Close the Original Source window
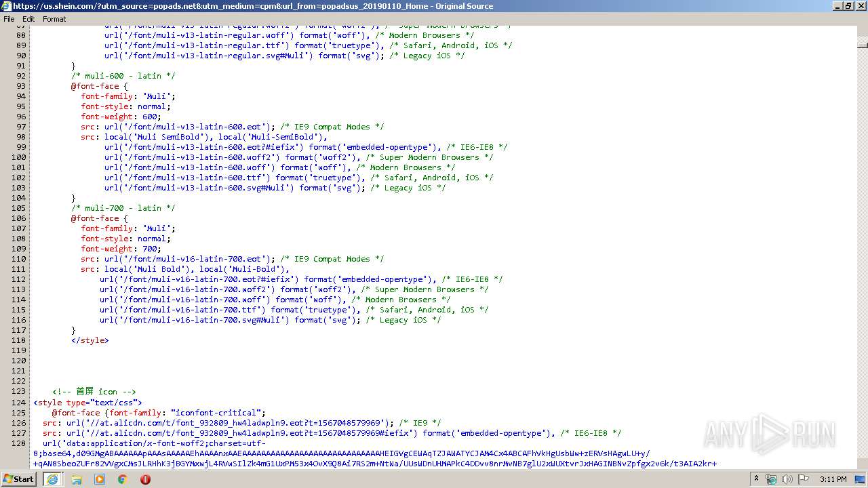 click(x=860, y=6)
